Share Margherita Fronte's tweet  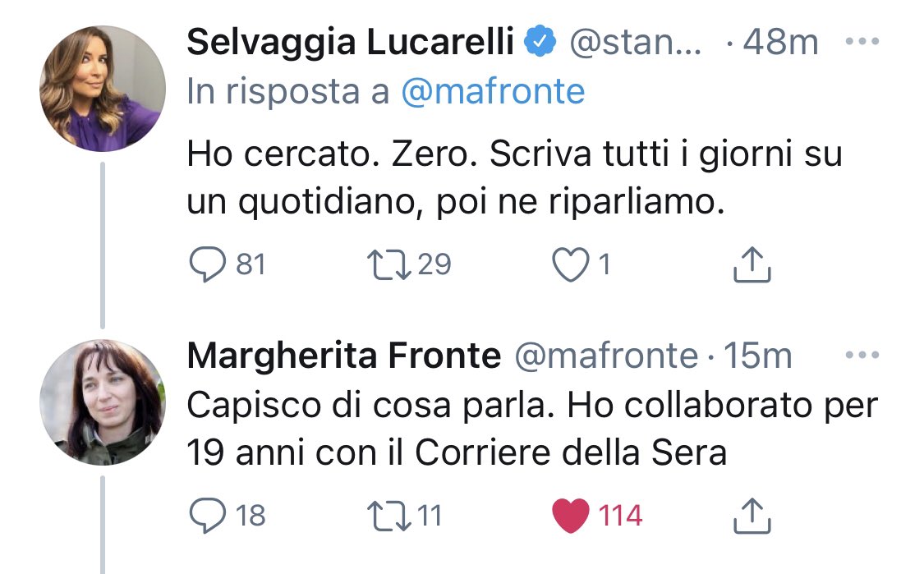(751, 516)
